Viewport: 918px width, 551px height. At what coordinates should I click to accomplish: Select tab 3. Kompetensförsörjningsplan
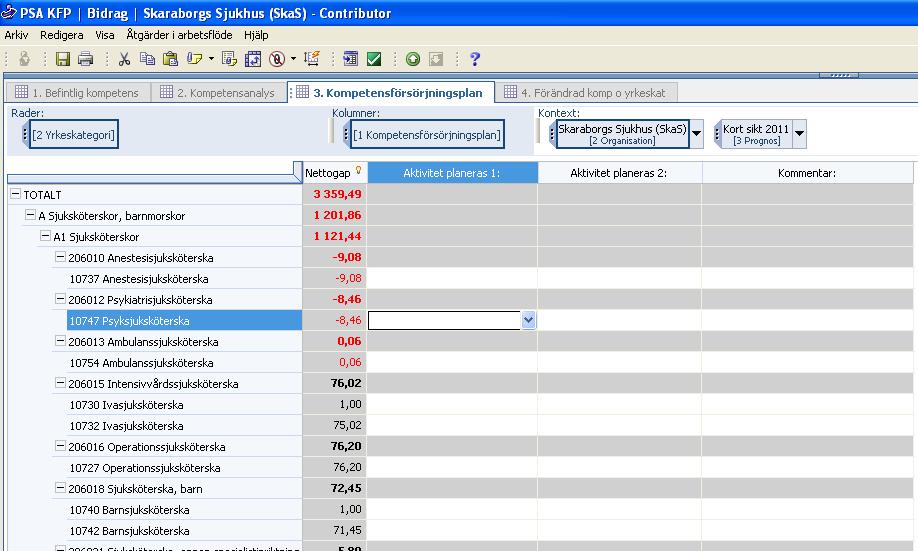tap(391, 93)
